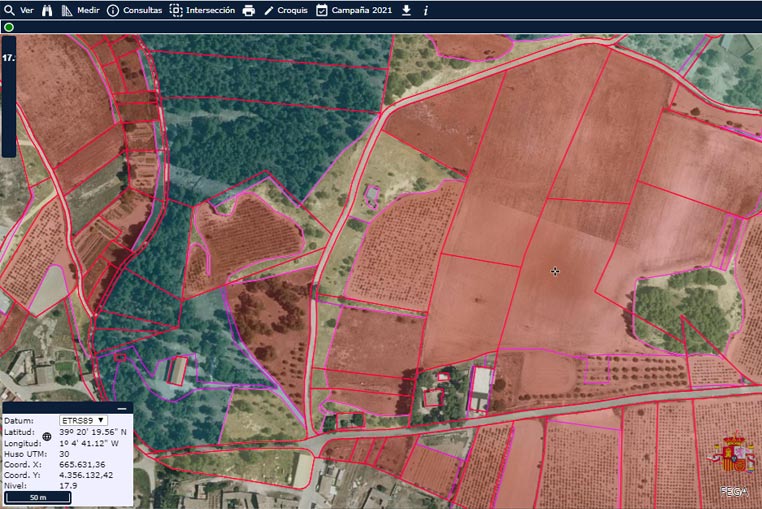Open the Consultas menu label
The height and width of the screenshot is (509, 762).
(x=142, y=10)
